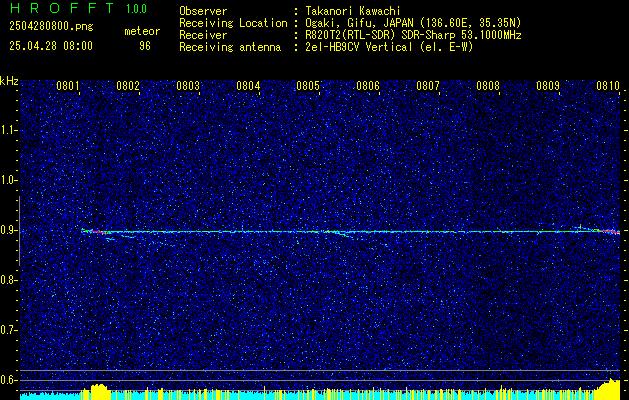Click time marker 0805

(308, 86)
